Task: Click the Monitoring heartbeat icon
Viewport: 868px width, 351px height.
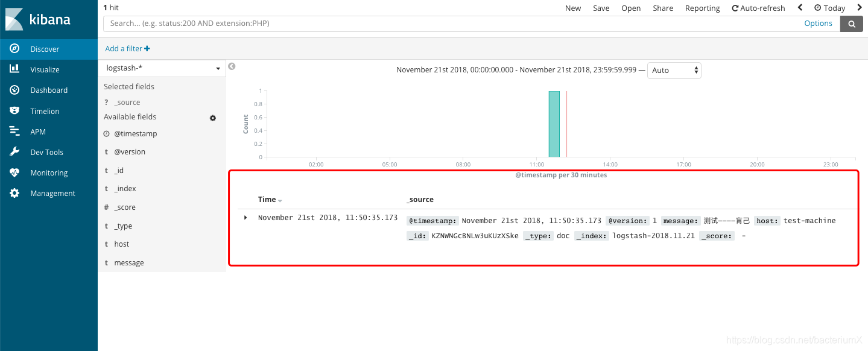Action: pyautogui.click(x=15, y=172)
